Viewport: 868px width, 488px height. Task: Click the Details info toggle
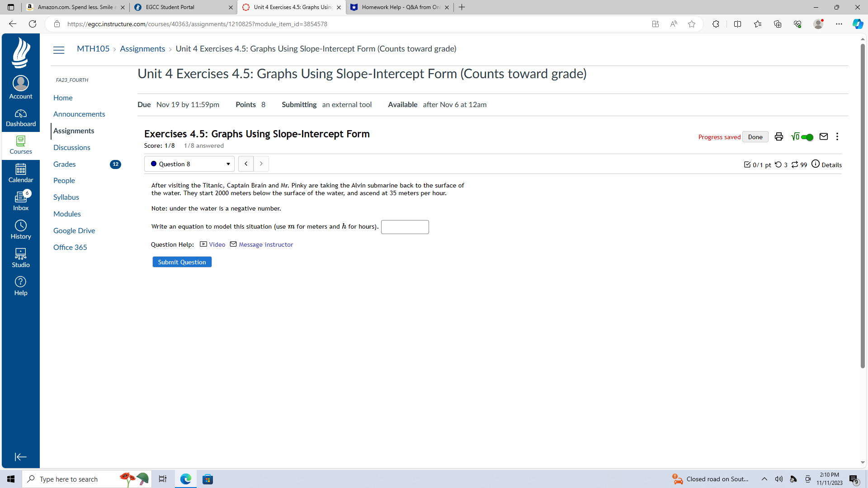coord(815,164)
